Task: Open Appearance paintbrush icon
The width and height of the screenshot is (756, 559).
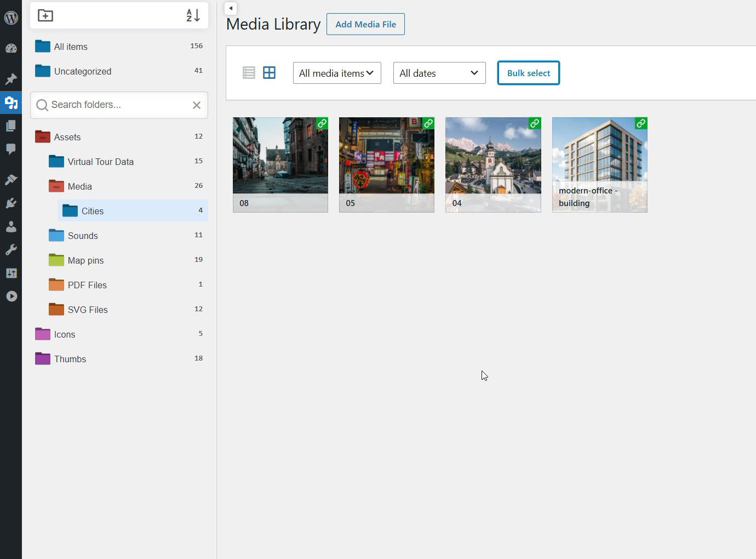Action: tap(11, 180)
